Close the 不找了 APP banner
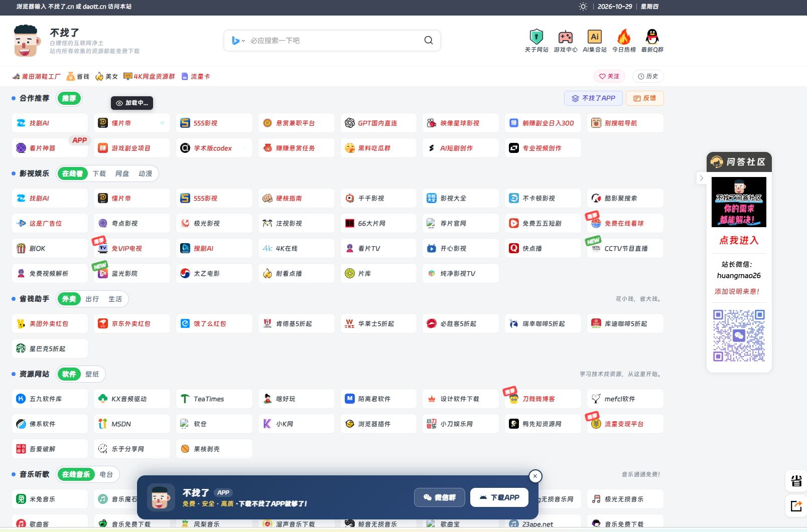Image resolution: width=807 pixels, height=532 pixels. pyautogui.click(x=535, y=476)
